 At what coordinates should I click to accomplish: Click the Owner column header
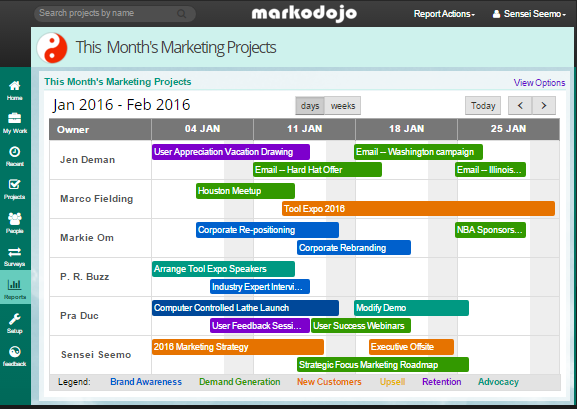(100, 130)
